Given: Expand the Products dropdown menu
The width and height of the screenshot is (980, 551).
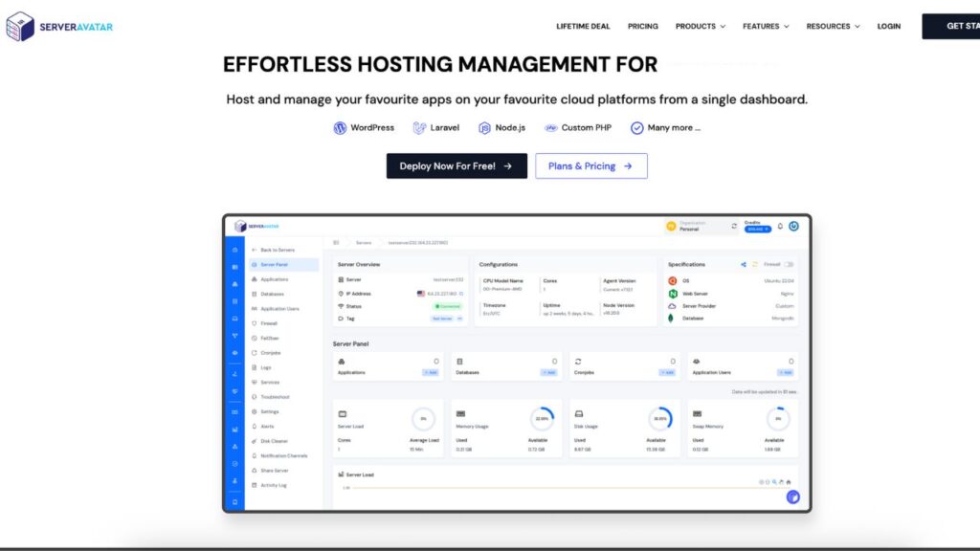Looking at the screenshot, I should (x=701, y=26).
